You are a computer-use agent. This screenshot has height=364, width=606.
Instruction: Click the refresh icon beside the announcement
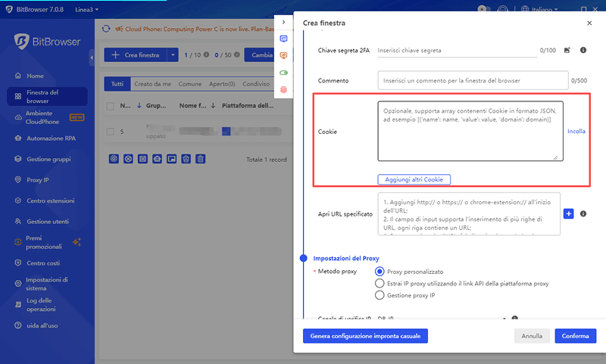point(106,29)
